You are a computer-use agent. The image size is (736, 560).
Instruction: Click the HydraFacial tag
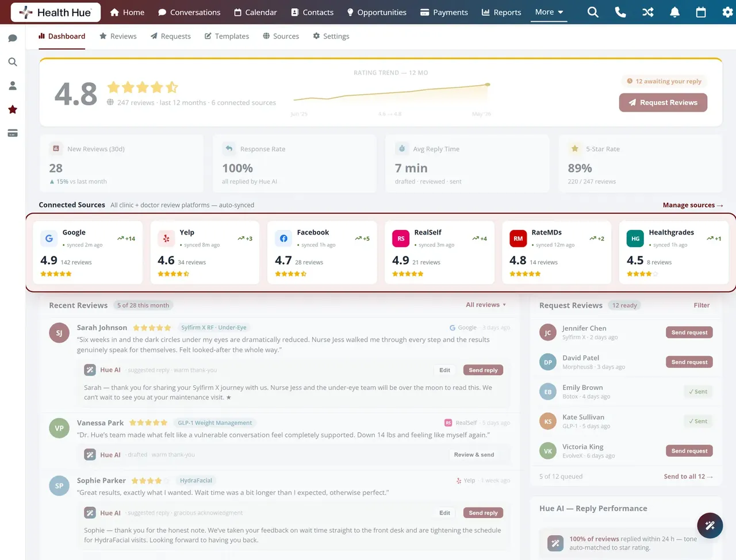pyautogui.click(x=196, y=481)
